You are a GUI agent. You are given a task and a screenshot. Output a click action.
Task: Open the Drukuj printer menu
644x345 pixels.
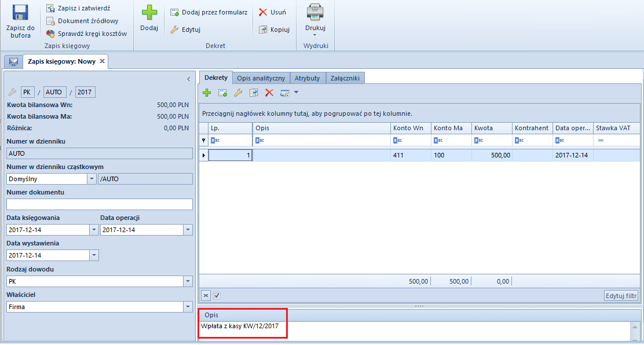click(x=315, y=20)
